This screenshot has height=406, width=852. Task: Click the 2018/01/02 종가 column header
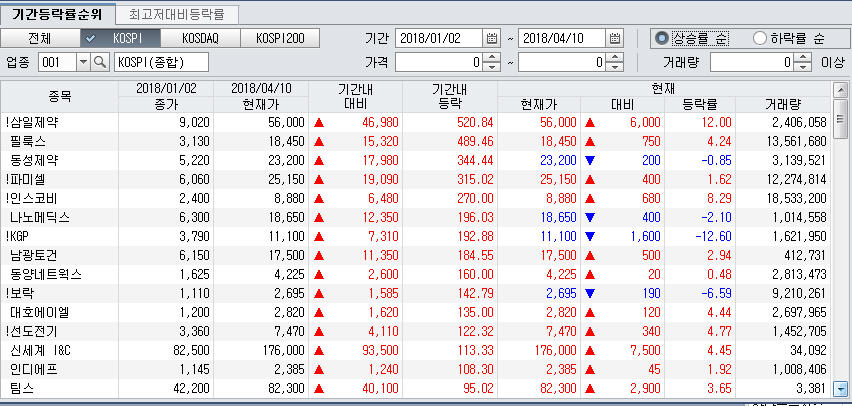click(166, 97)
